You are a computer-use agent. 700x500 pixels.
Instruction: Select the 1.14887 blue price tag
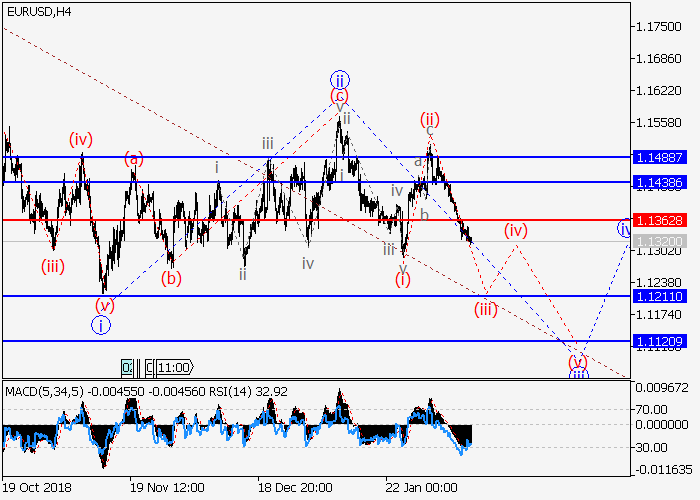point(659,157)
